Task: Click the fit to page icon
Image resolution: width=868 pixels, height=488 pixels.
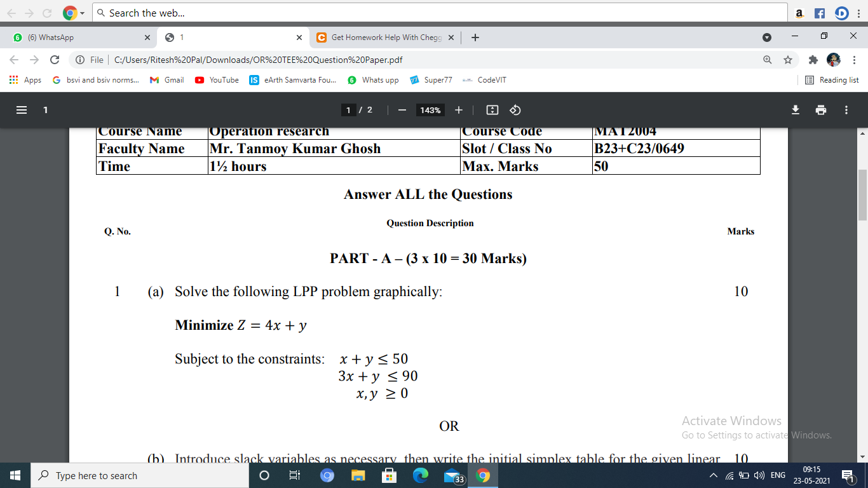Action: [x=492, y=110]
